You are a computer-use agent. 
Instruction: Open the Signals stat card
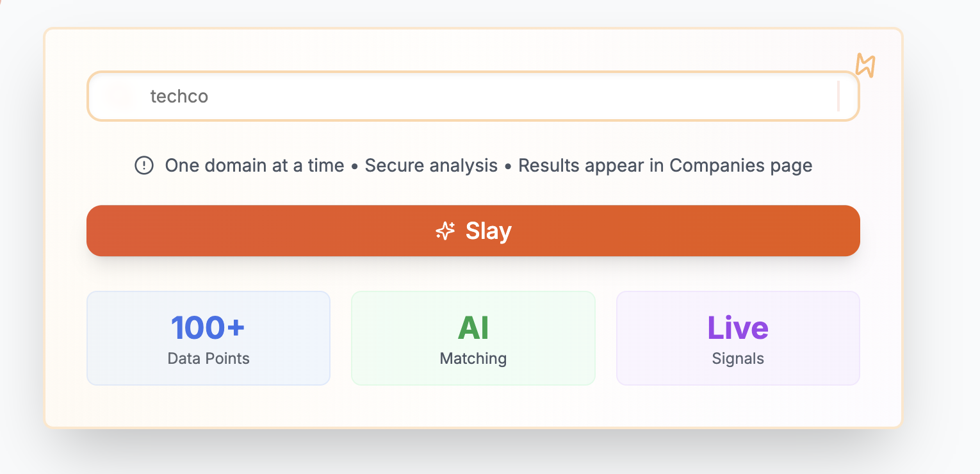(738, 338)
